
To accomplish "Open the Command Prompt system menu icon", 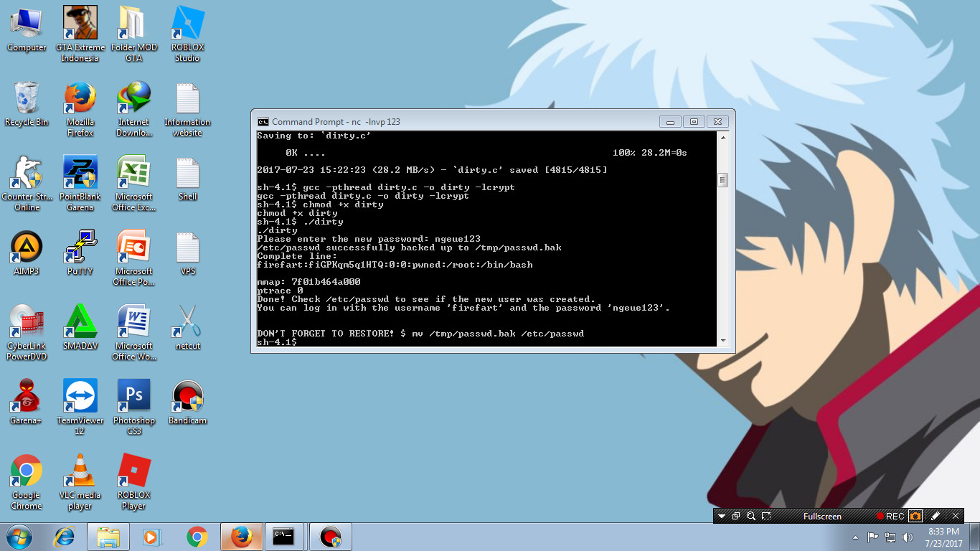I will [x=263, y=122].
